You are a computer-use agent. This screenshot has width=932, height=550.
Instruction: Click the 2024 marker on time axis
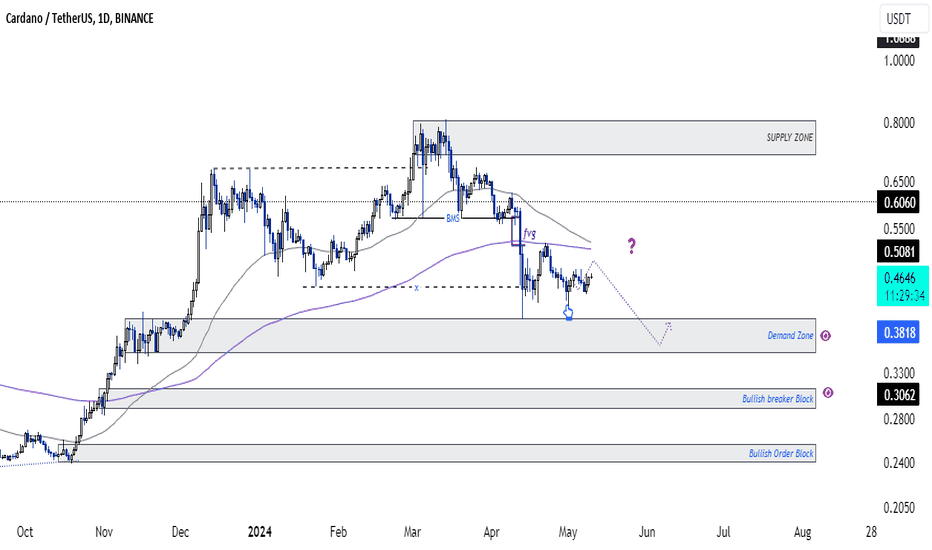(260, 532)
